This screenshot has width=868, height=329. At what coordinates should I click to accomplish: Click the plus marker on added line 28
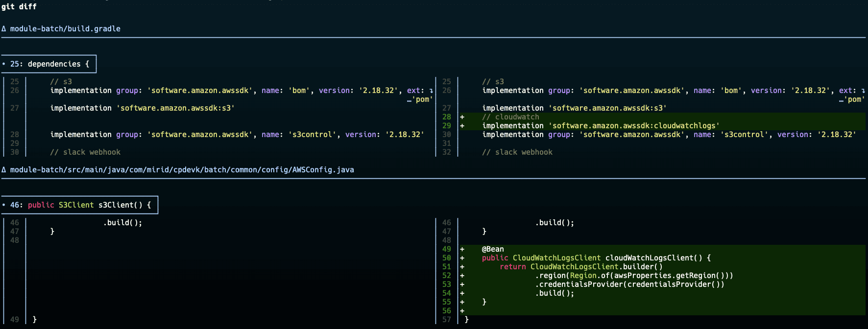point(462,117)
